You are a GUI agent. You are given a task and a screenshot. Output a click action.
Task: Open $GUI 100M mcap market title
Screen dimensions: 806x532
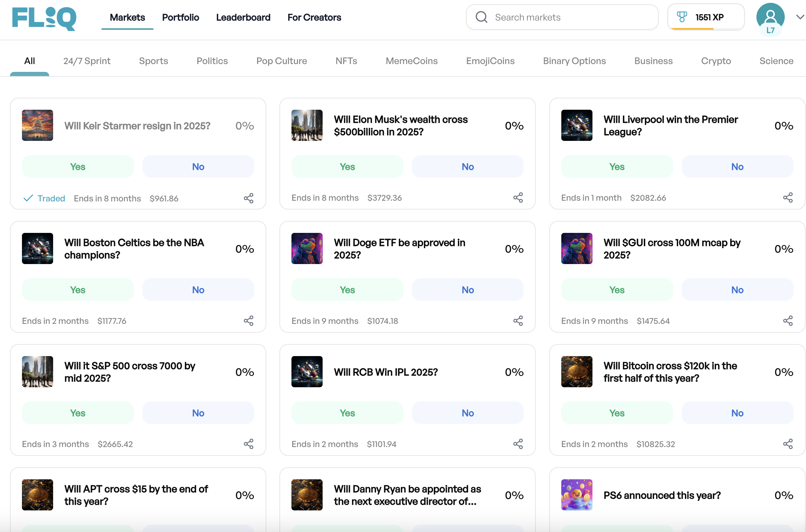pos(672,248)
